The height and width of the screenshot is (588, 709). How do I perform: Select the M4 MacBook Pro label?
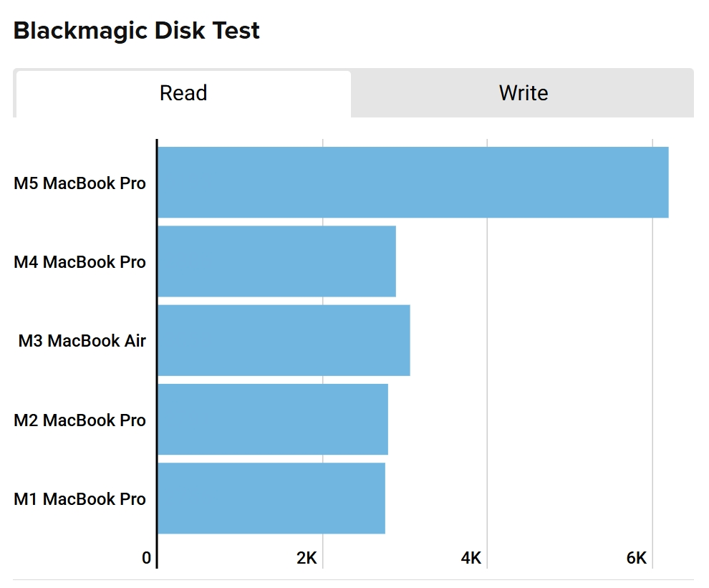click(x=79, y=262)
